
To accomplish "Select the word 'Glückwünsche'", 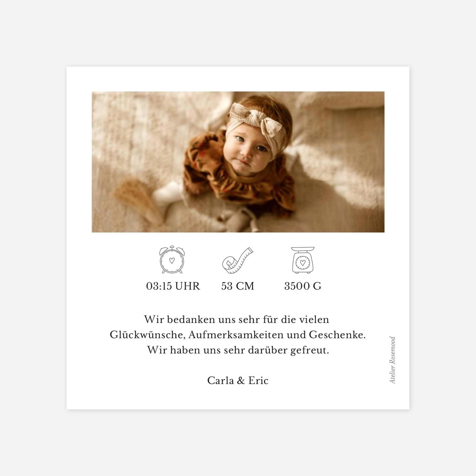I will (148, 335).
